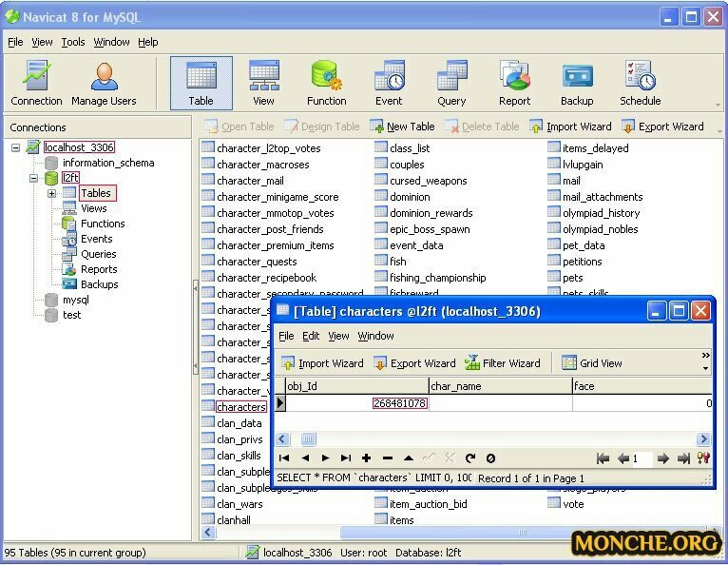Click Filter Wizard in table window
Viewport: 728px width, 565px height.
tap(502, 363)
